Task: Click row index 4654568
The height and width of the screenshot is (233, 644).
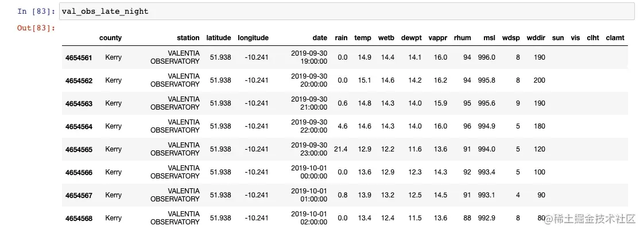Action: tap(79, 218)
